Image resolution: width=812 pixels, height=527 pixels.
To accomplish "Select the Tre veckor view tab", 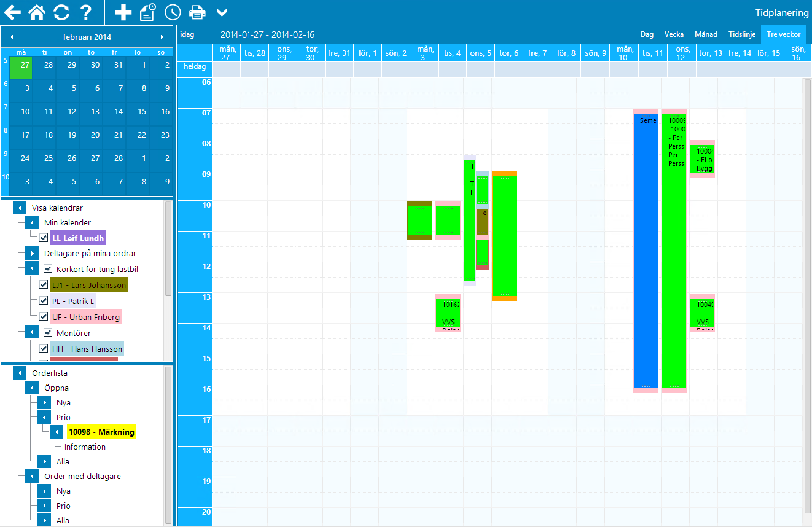I will click(x=783, y=34).
